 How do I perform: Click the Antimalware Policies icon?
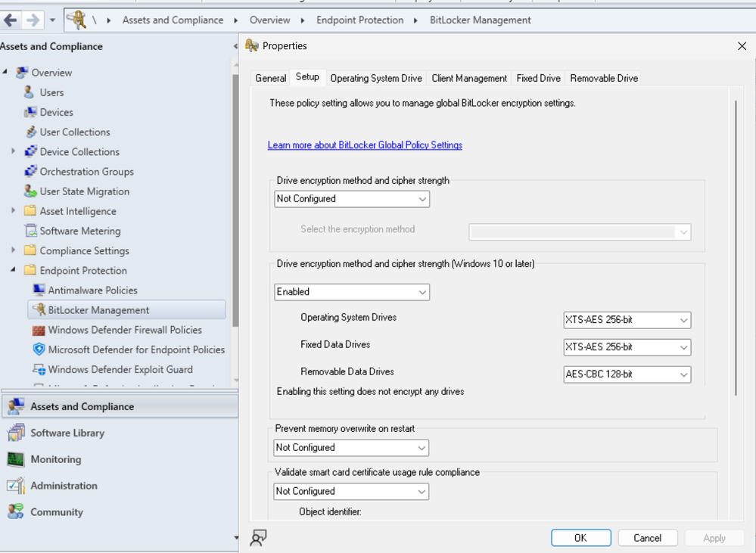pos(39,290)
